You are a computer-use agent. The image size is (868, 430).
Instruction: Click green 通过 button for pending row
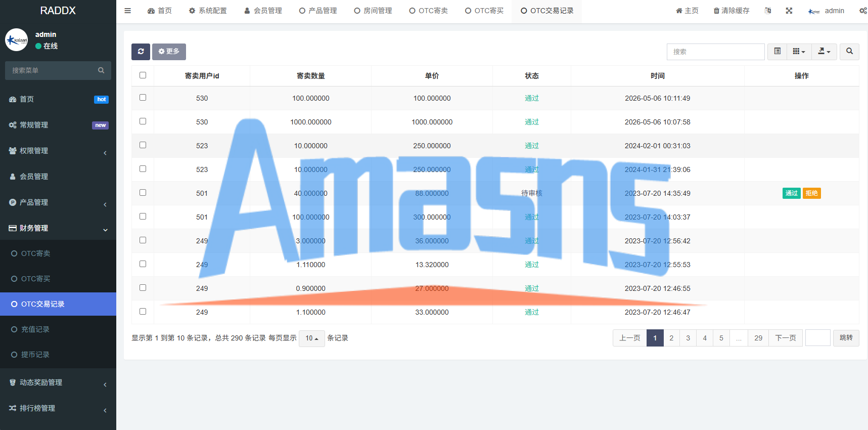(791, 193)
